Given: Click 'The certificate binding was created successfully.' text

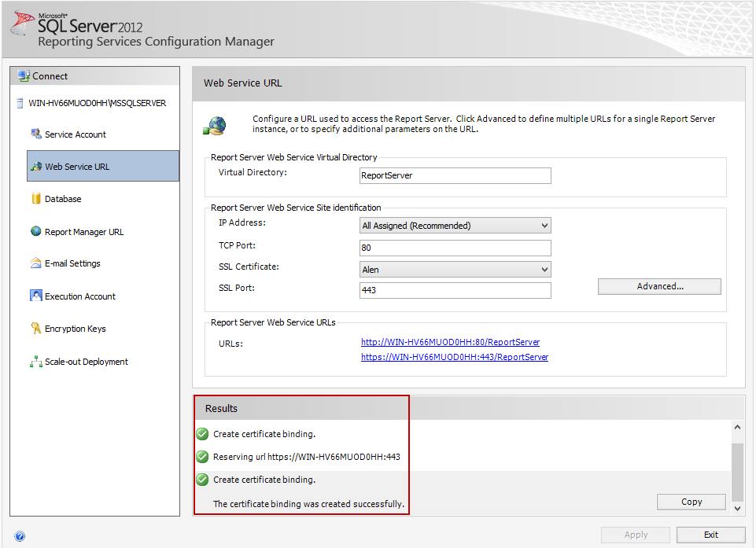Looking at the screenshot, I should [308, 504].
